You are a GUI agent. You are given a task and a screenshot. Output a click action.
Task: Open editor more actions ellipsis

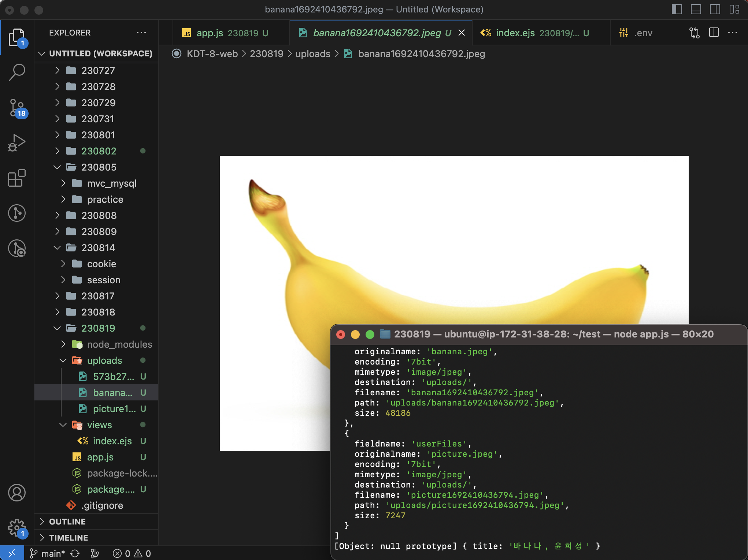point(732,33)
